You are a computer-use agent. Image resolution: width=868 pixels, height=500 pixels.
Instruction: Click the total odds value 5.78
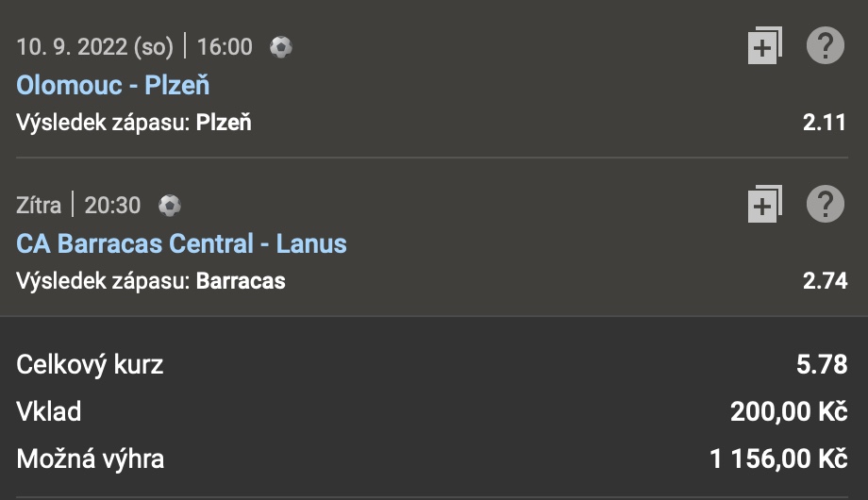tap(821, 365)
